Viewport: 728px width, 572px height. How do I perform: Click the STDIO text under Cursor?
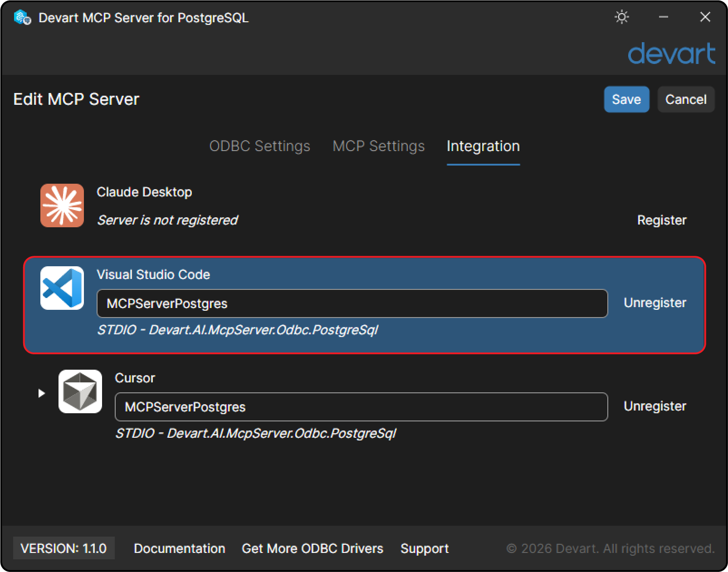tap(255, 433)
